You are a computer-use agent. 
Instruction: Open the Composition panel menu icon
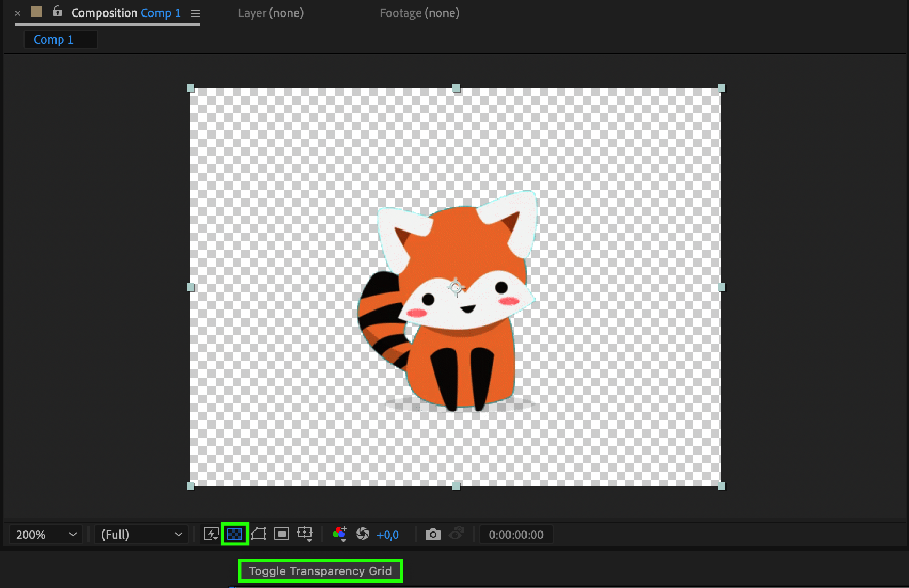tap(195, 13)
